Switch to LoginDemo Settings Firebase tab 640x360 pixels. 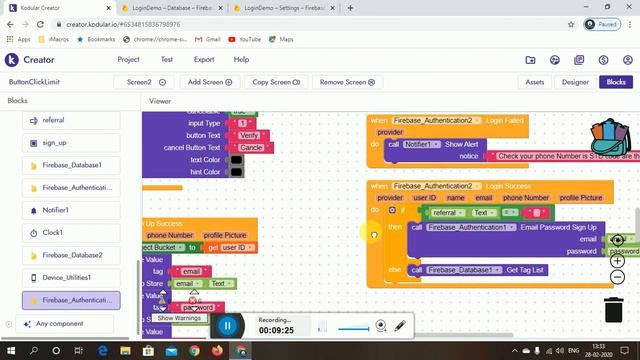point(285,8)
